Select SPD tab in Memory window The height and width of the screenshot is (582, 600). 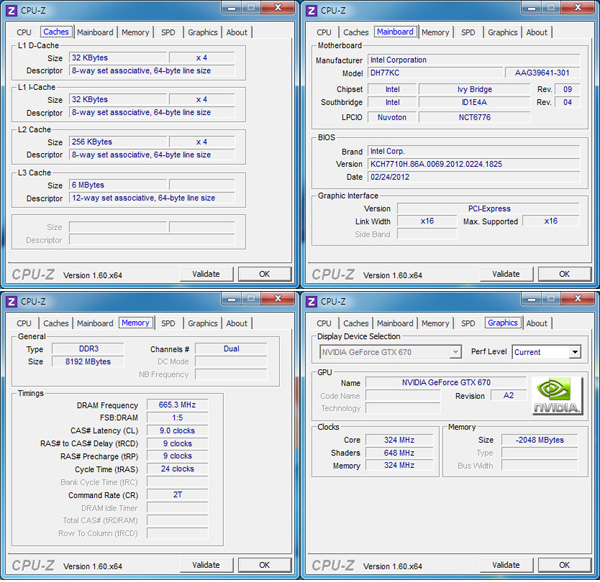(168, 323)
